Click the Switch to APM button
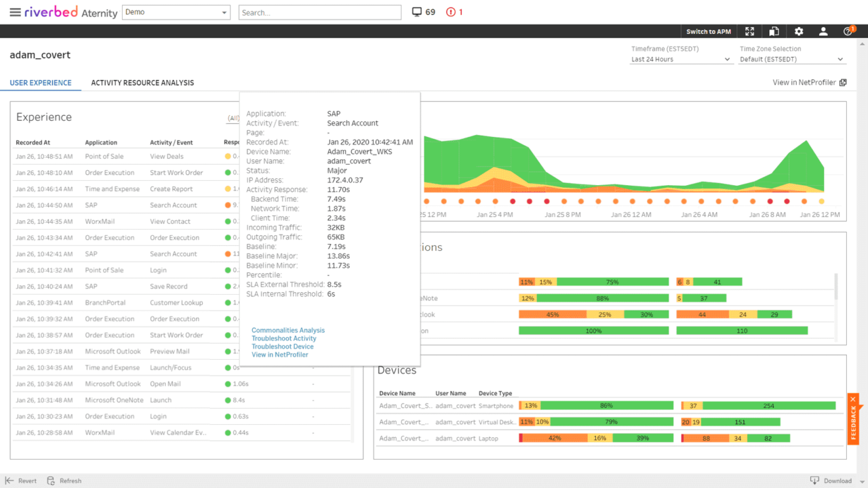 click(x=708, y=31)
